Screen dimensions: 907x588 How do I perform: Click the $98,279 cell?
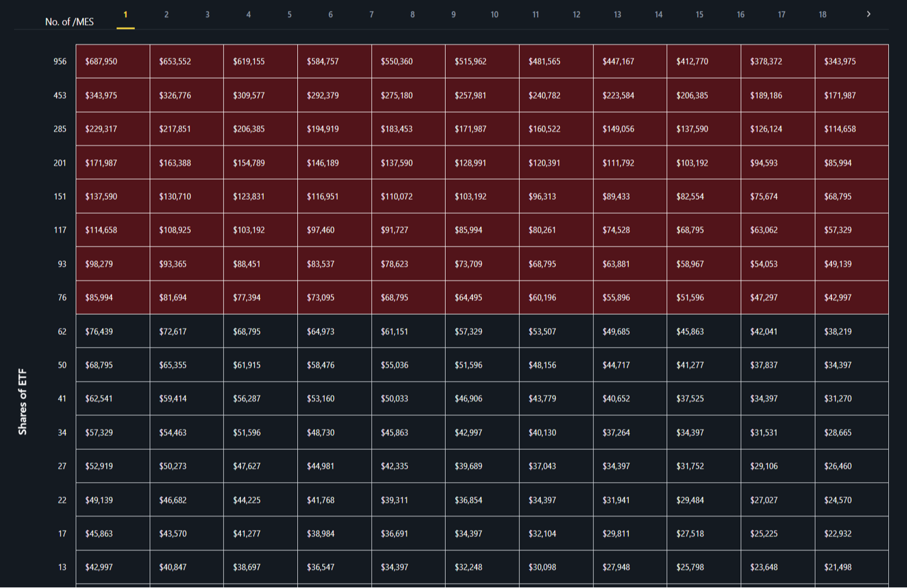click(x=113, y=264)
